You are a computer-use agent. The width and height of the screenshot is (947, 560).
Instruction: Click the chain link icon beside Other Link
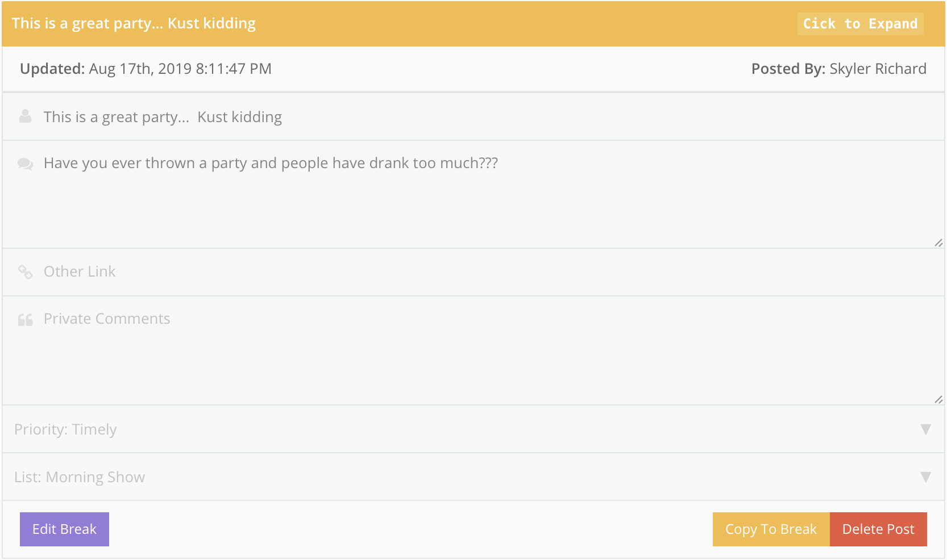pos(25,272)
